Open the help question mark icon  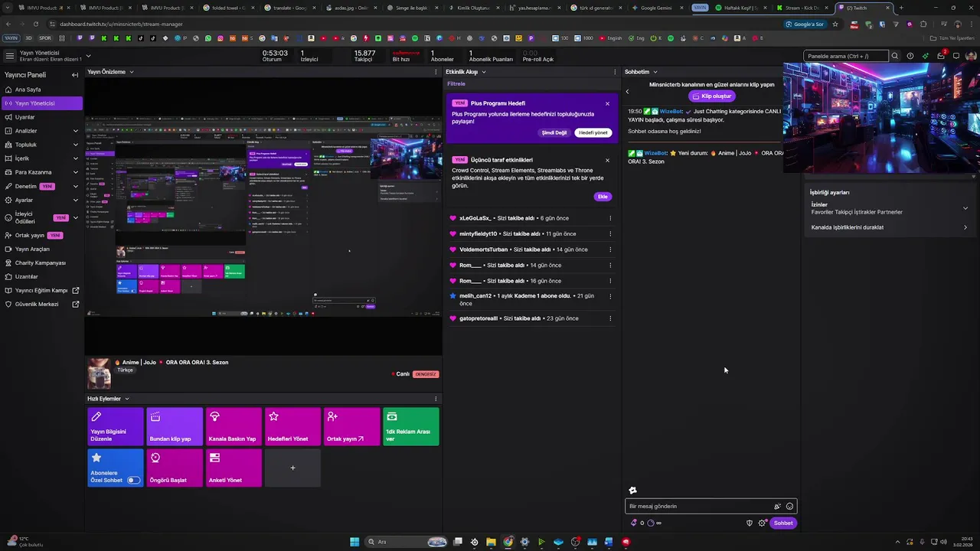(x=910, y=56)
